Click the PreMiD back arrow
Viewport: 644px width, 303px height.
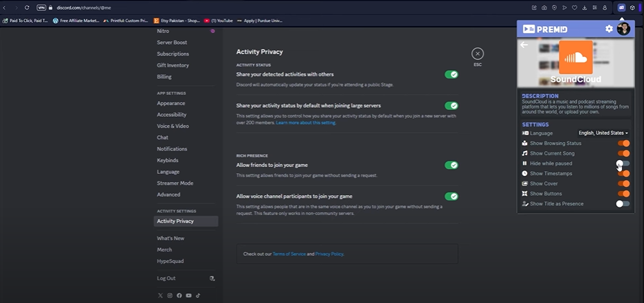[x=524, y=45]
